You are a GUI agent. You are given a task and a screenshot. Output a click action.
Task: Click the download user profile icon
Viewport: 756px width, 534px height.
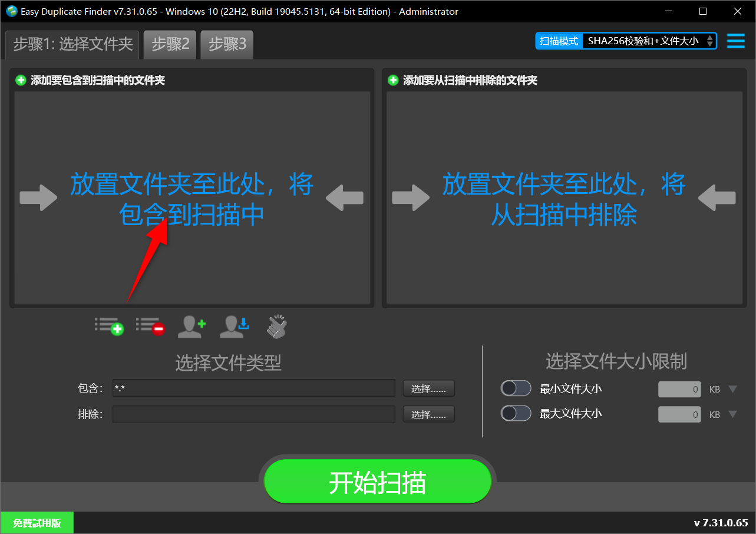pyautogui.click(x=233, y=326)
